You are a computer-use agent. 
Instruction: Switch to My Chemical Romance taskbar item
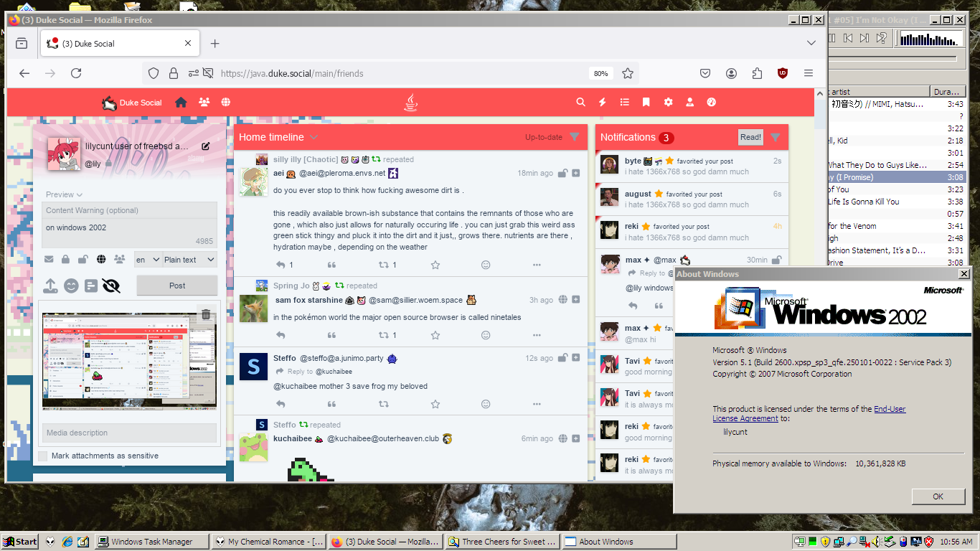click(x=270, y=542)
